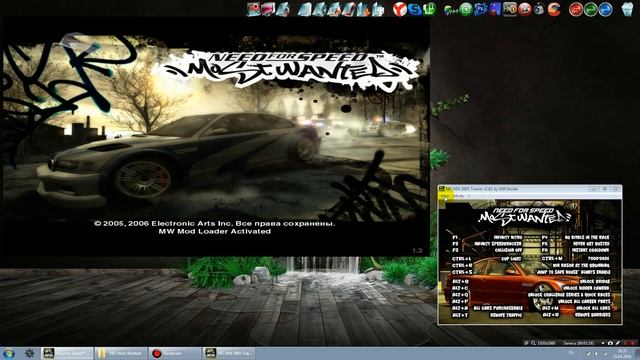640x360 pixels.
Task: Launch Skype from the top dock
Action: (415, 9)
